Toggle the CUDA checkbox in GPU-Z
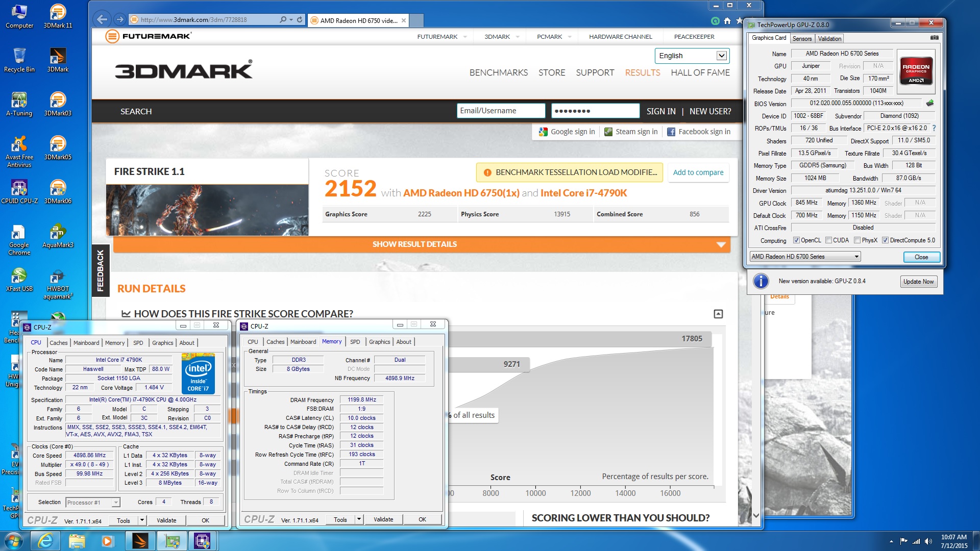Screen dimensions: 980x551 coord(829,240)
